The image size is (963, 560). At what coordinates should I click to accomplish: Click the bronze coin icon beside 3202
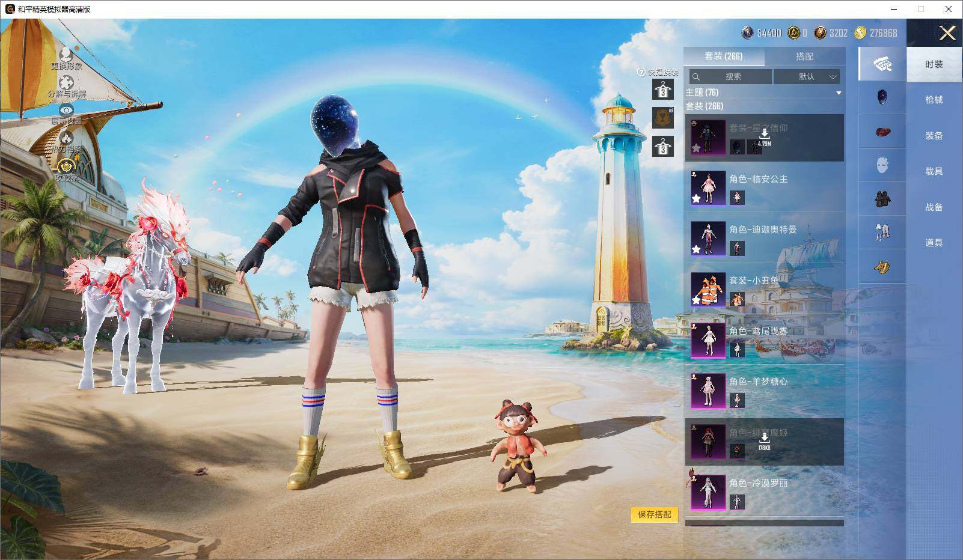coord(820,32)
